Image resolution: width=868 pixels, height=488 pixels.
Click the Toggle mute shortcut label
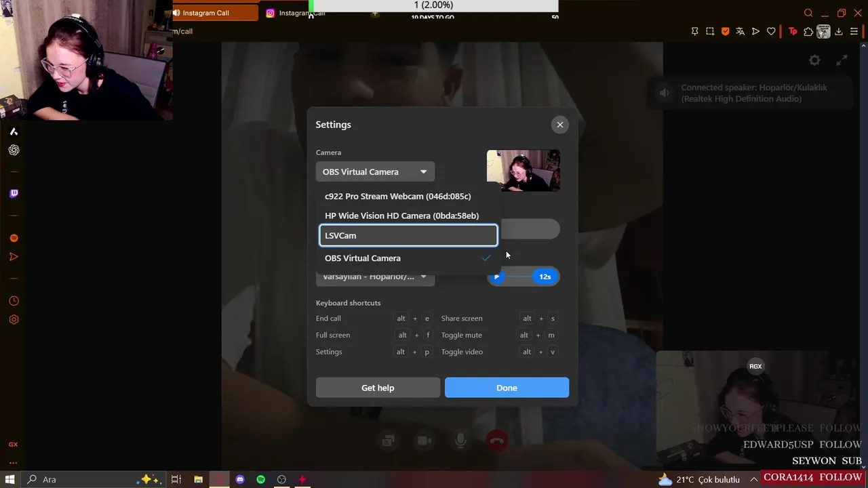click(462, 335)
